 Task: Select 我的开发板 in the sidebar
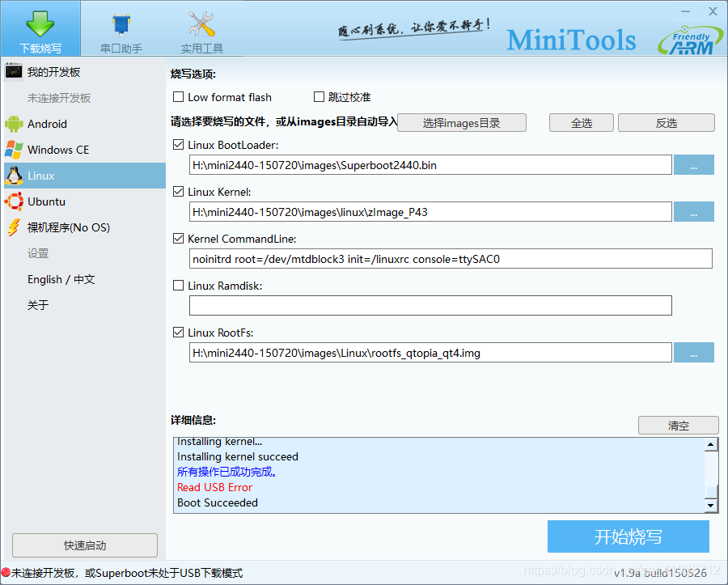coord(84,72)
